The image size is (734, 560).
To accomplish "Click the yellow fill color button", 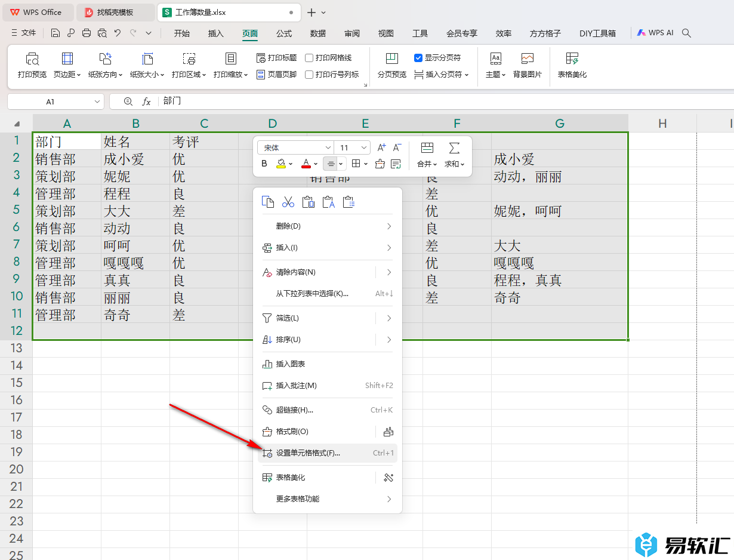I will coord(281,164).
